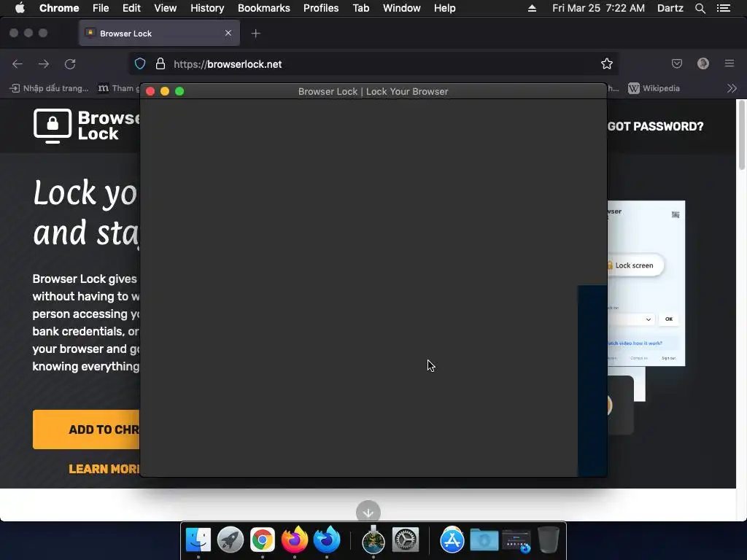This screenshot has height=560, width=747.
Task: Open the File menu
Action: click(101, 8)
